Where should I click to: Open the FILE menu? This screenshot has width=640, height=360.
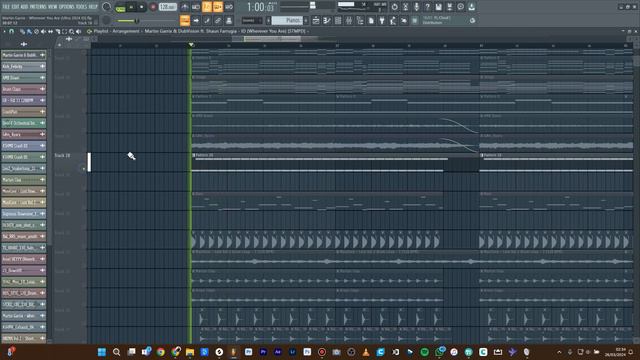coord(7,7)
